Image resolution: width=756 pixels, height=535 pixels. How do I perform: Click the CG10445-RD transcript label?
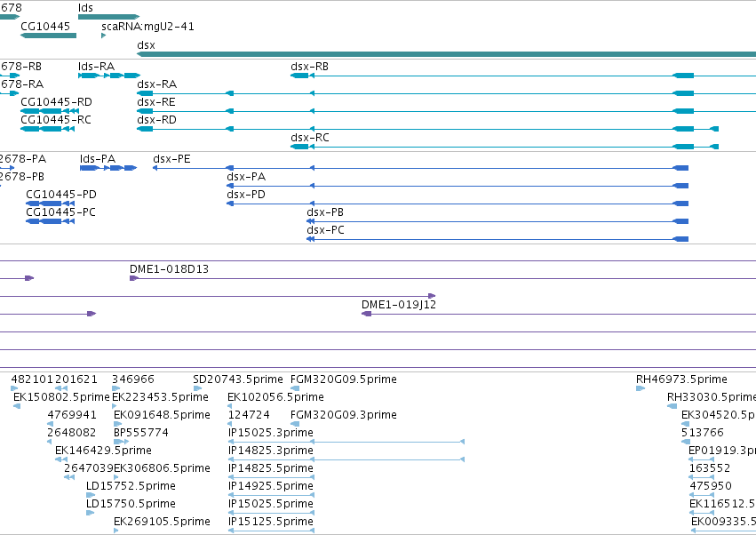(56, 102)
